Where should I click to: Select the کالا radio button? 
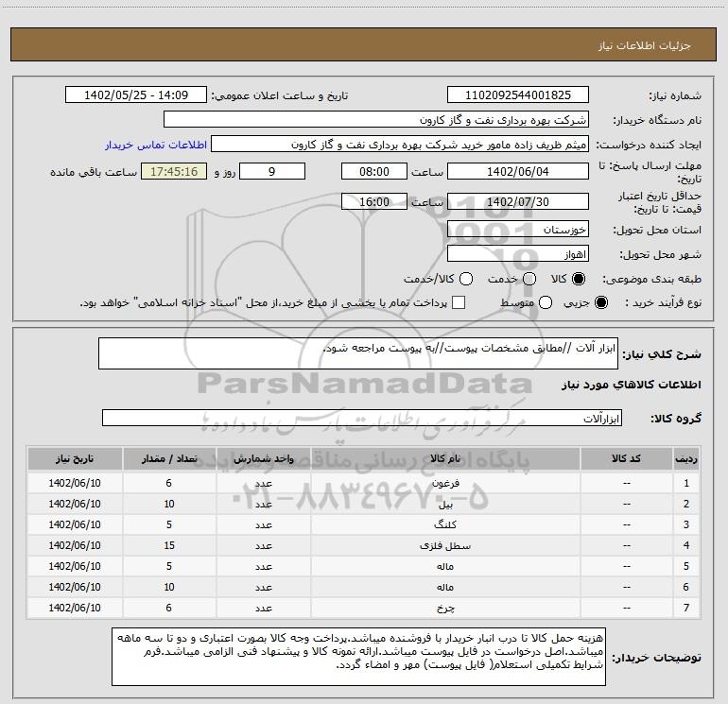(x=579, y=279)
